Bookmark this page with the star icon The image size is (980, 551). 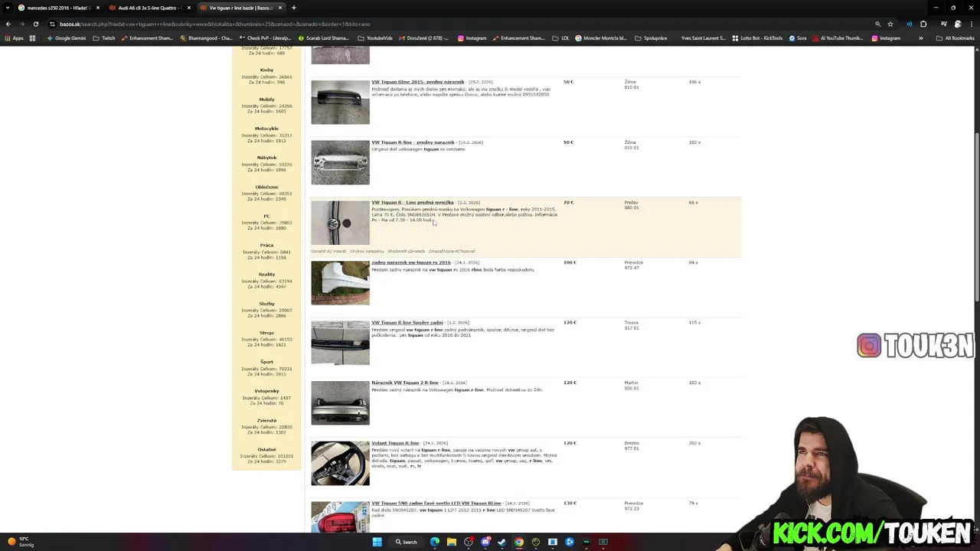(x=890, y=24)
